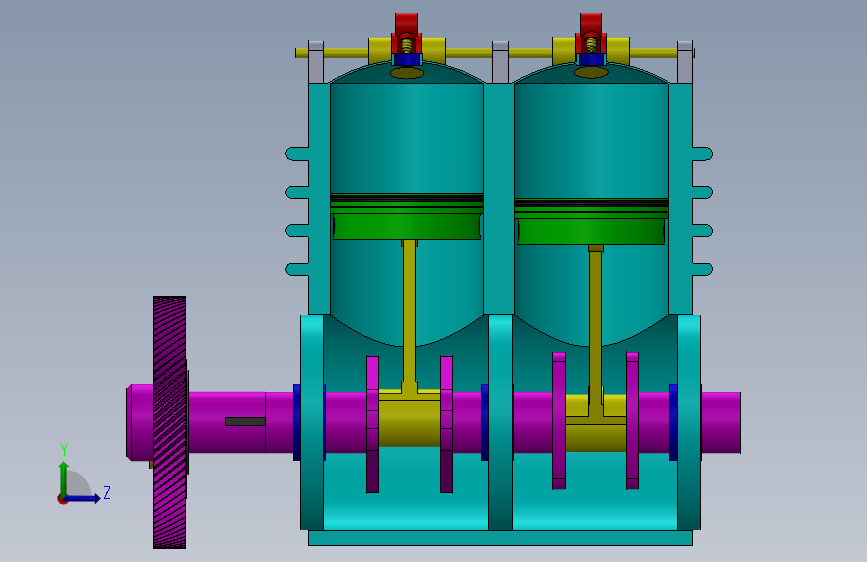Click the oval port atop the left cylinder
This screenshot has width=867, height=562.
click(x=407, y=73)
